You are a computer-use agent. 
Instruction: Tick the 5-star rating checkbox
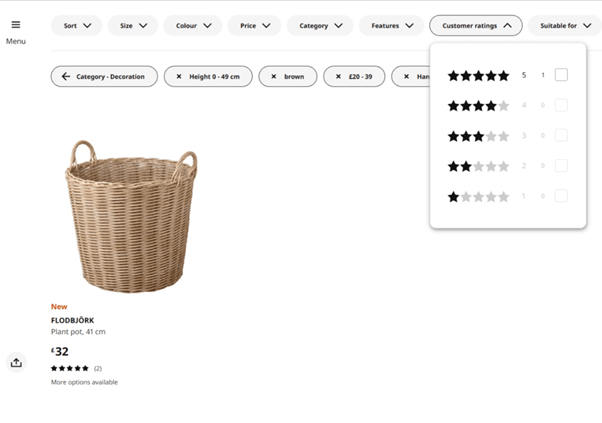pyautogui.click(x=561, y=75)
